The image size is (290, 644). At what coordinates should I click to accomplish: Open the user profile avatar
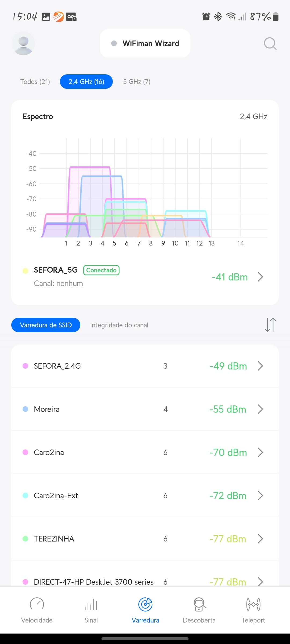coord(23,43)
